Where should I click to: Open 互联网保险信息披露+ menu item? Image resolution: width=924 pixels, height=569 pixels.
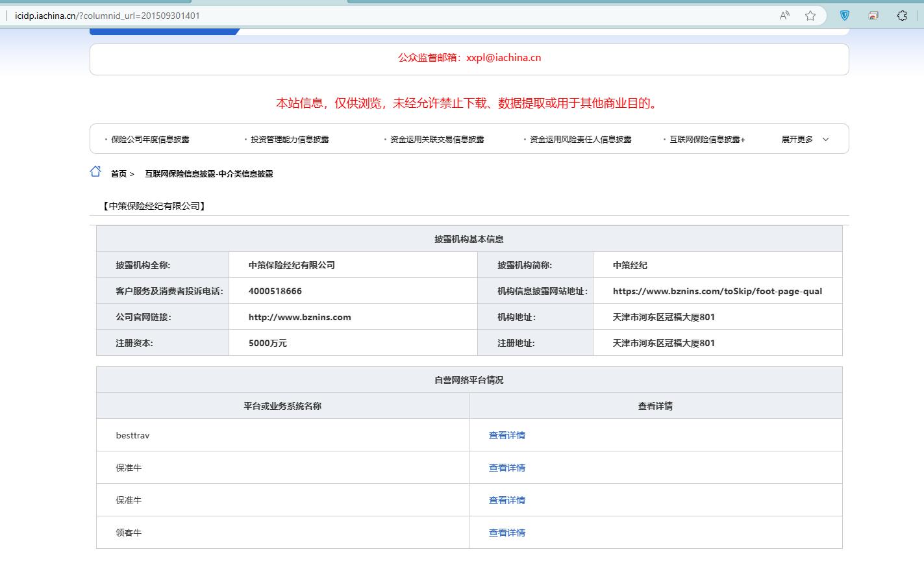(707, 139)
